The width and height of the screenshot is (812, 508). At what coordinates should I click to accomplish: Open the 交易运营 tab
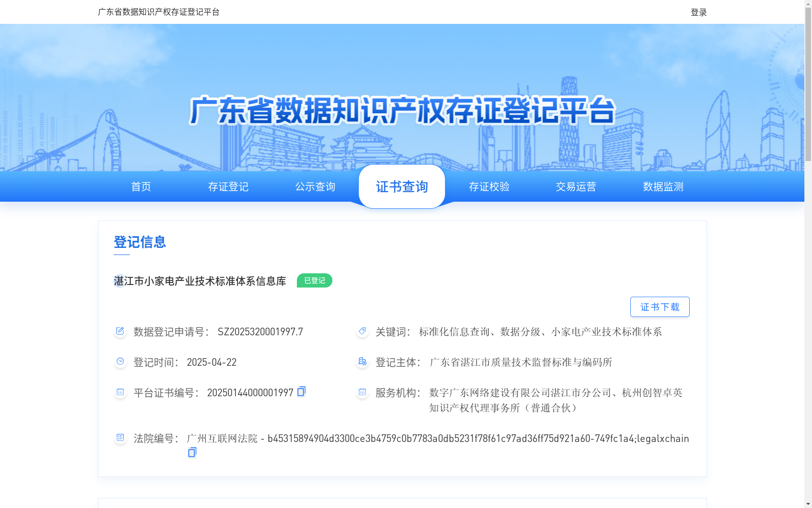click(576, 186)
